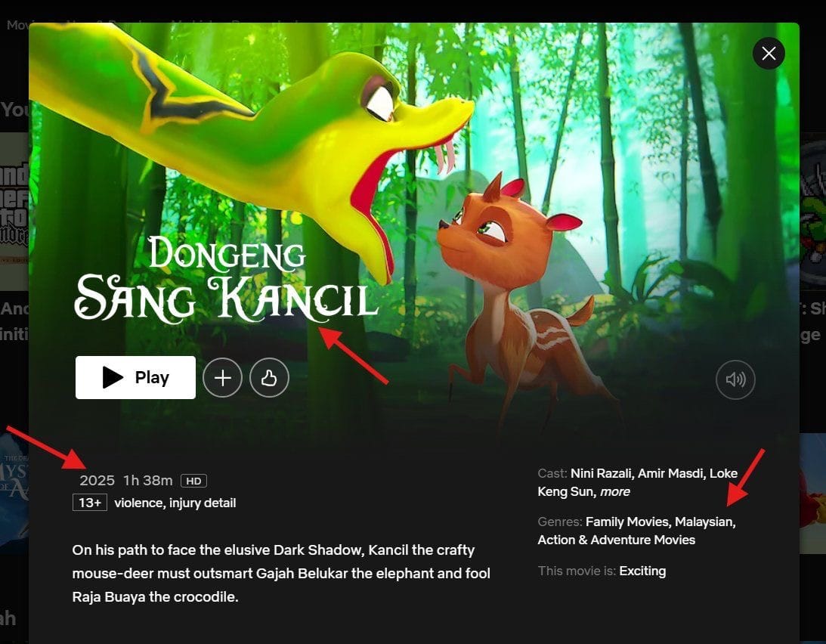Click the 13+ maturity rating badge
Image resolution: width=826 pixels, height=644 pixels.
click(90, 503)
